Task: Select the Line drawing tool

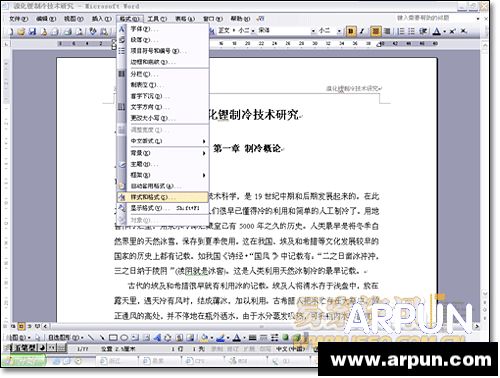Action: 91,338
